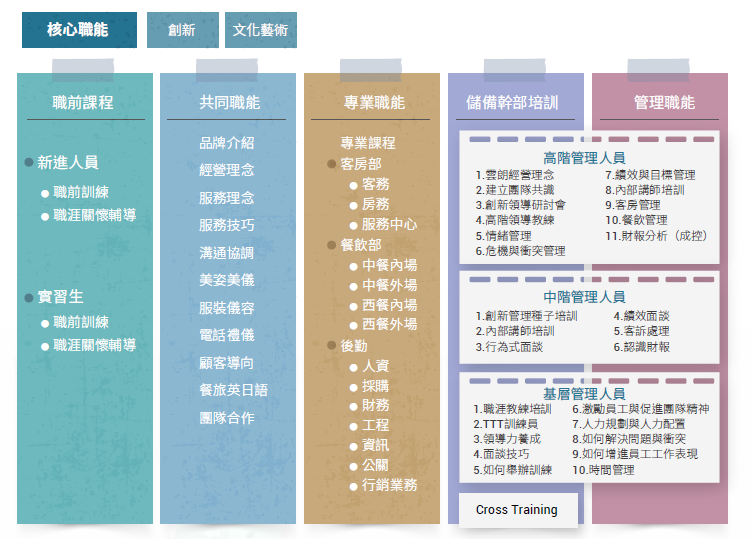Click 資訊 under 後勤
753x539 pixels.
(x=376, y=445)
